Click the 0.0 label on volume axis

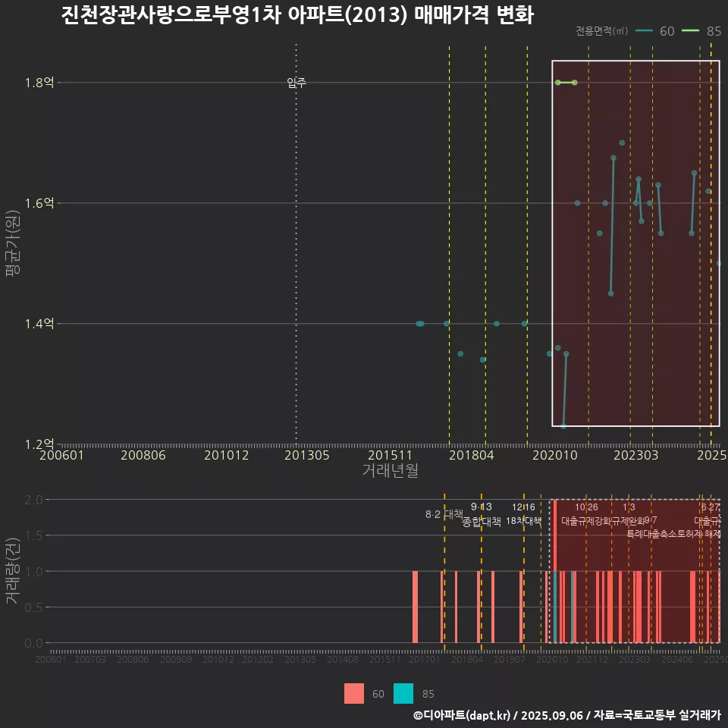[33, 643]
